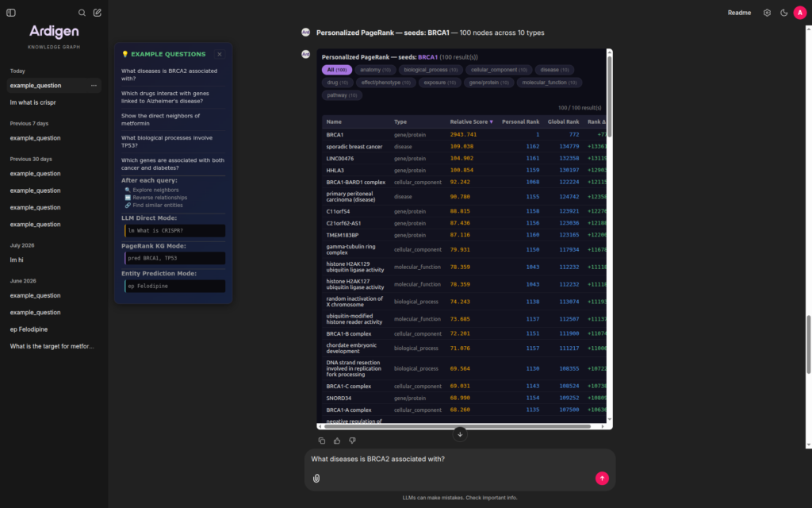Click 'random inactivation of X chromosome' row
The image size is (812, 508).
[464, 302]
